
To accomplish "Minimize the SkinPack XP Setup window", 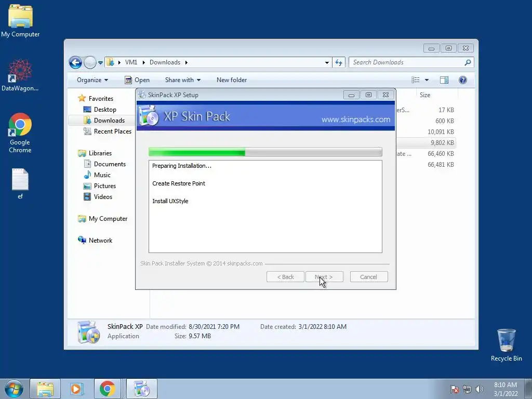I will click(x=351, y=95).
